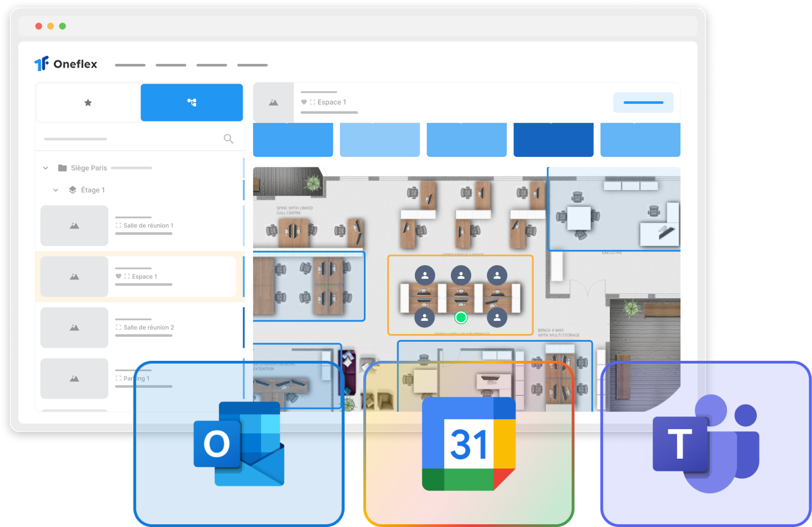Click the Oneflex logo

point(66,64)
